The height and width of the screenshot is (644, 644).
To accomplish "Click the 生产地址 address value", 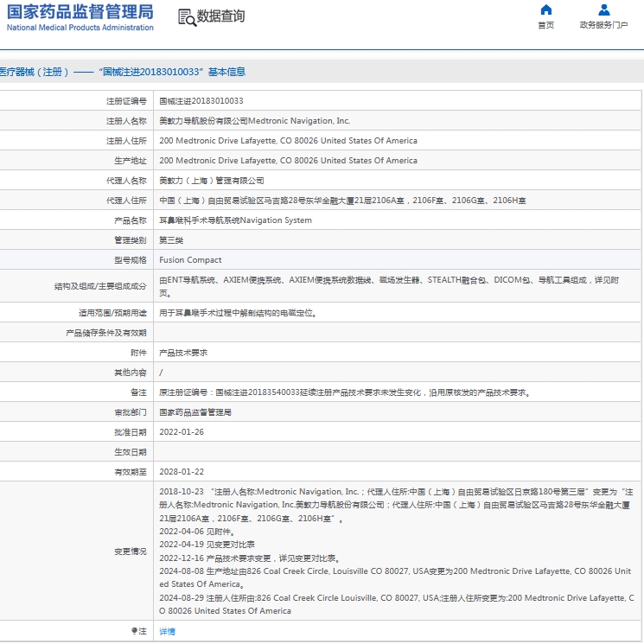I will pyautogui.click(x=289, y=161).
